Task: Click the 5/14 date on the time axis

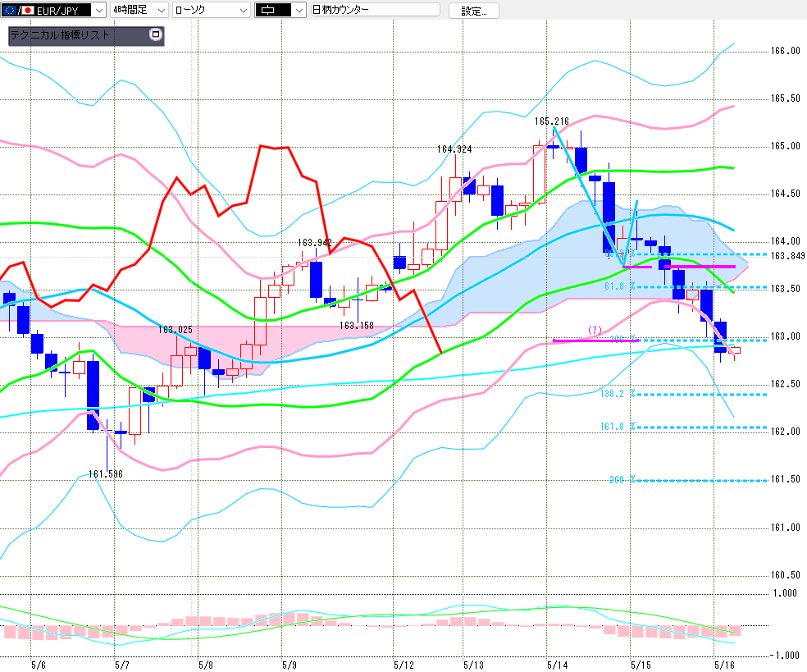Action: tap(558, 665)
